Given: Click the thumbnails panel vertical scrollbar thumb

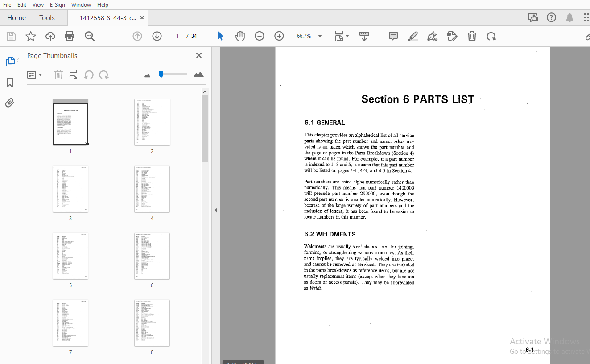Looking at the screenshot, I should 205,128.
